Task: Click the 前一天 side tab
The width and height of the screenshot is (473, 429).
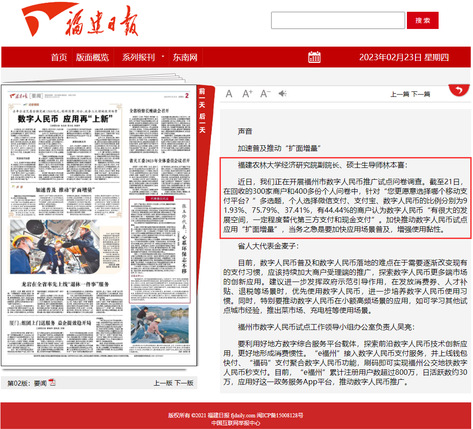Action: coord(202,98)
